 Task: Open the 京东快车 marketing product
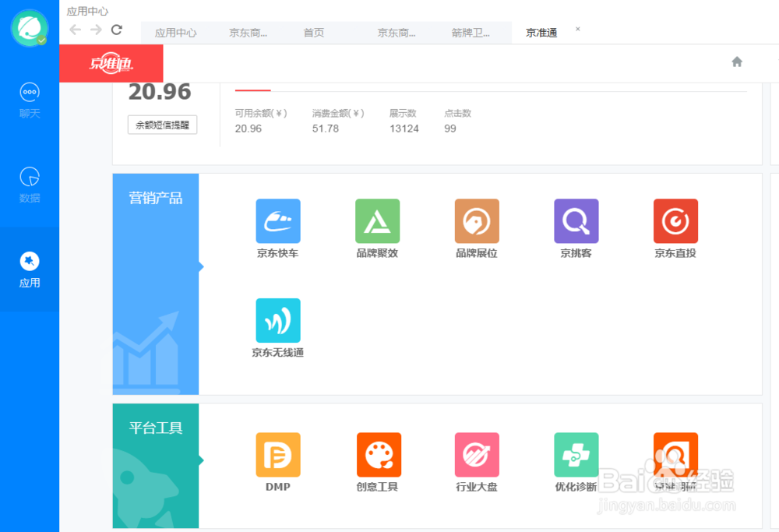(278, 221)
